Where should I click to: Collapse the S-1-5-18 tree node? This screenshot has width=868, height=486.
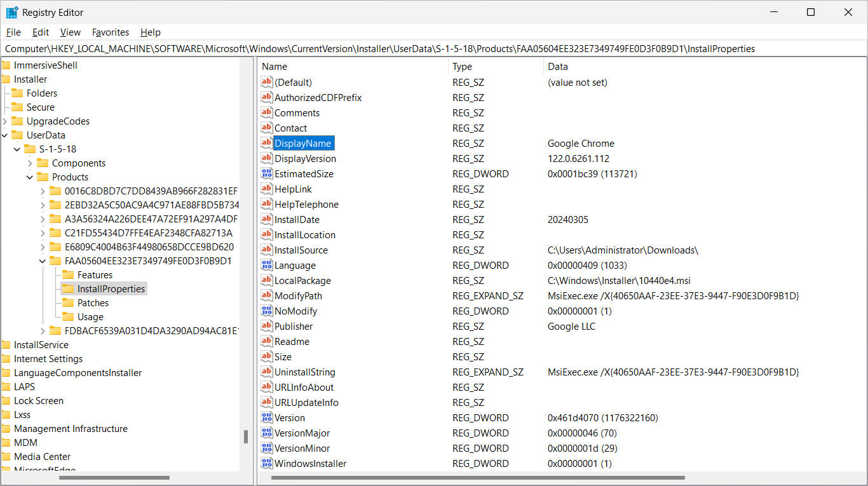click(17, 149)
